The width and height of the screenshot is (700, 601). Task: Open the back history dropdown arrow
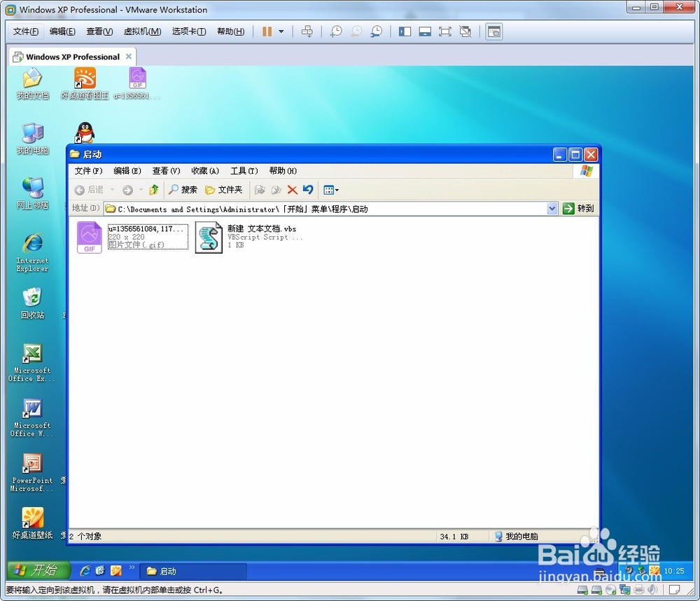[x=112, y=190]
